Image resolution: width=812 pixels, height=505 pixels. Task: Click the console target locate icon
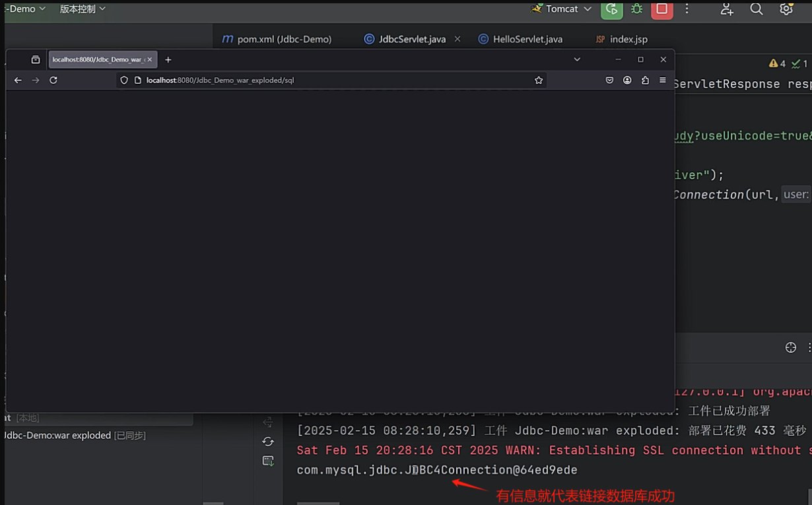[x=791, y=348]
